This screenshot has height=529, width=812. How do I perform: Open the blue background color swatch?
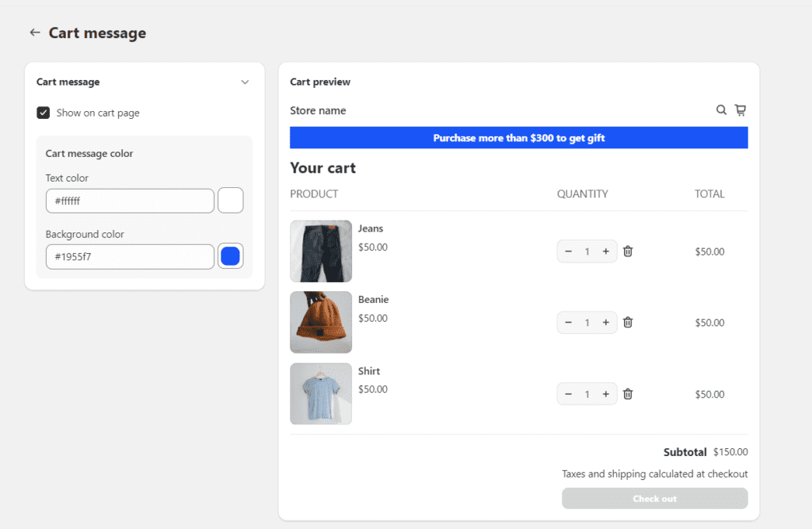pos(230,256)
